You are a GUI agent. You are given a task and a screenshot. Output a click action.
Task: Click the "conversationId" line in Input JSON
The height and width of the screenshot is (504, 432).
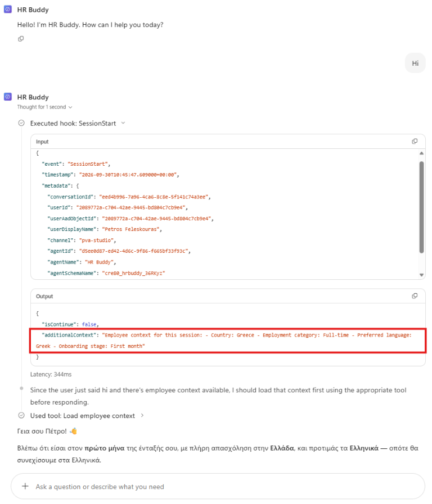(129, 197)
